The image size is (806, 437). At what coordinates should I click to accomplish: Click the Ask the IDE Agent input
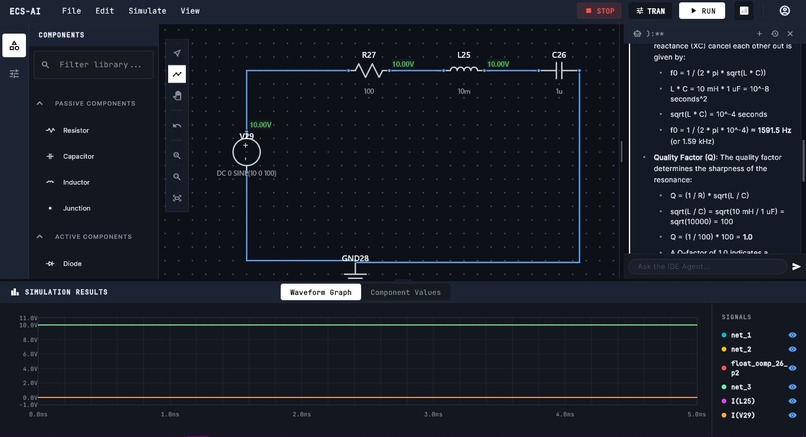[x=707, y=266]
